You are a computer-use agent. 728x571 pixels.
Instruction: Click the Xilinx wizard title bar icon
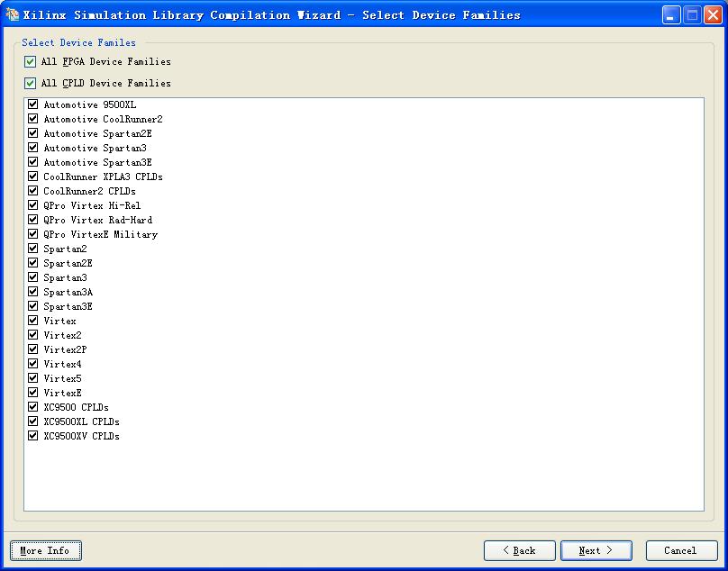point(13,14)
